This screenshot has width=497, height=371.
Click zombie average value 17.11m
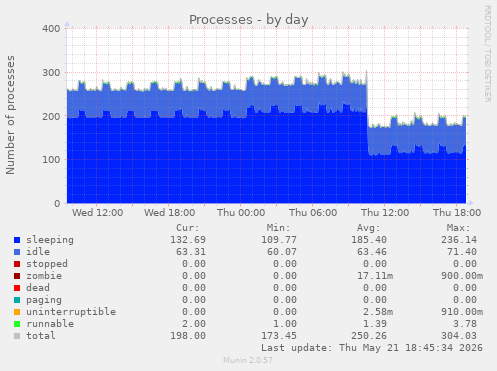coord(375,276)
